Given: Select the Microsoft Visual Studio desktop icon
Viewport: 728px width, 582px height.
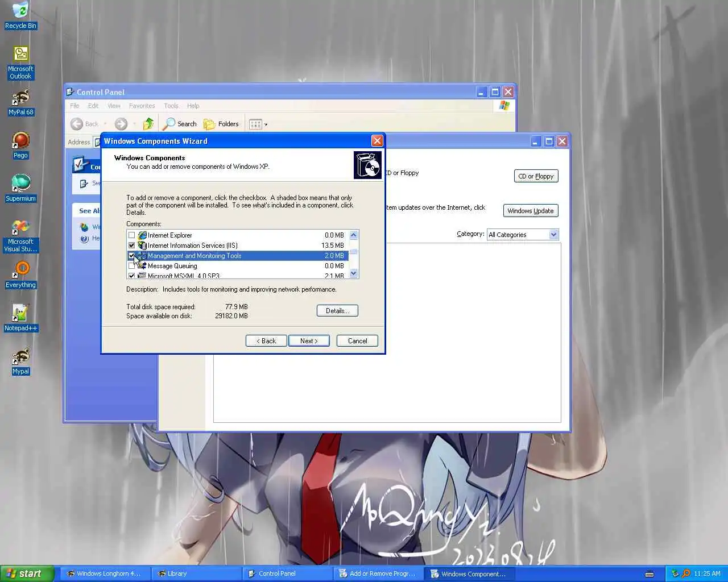Looking at the screenshot, I should (20, 235).
